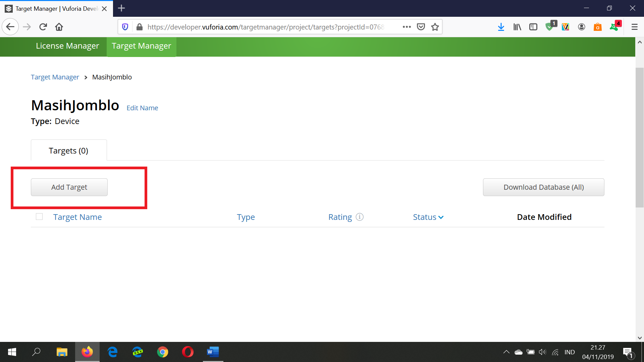The width and height of the screenshot is (644, 362).
Task: Click the Save to Pocket icon
Action: (x=421, y=27)
